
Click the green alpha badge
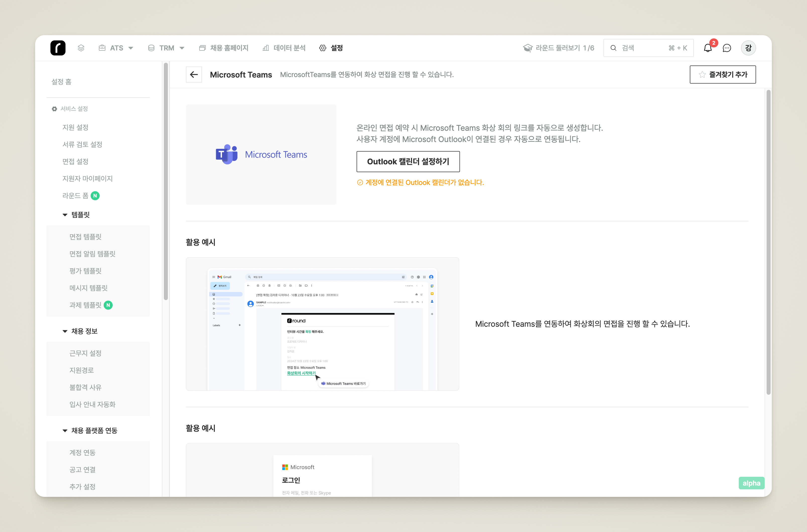click(751, 483)
